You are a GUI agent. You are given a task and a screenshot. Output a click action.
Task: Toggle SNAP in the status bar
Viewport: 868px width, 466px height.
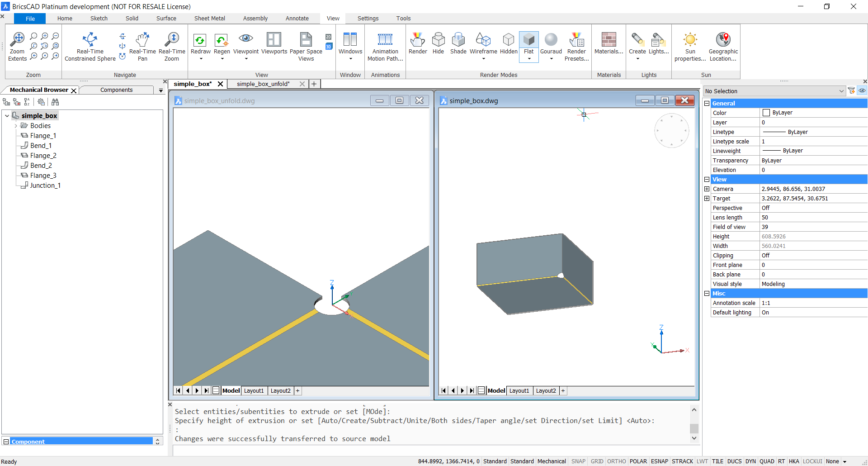[x=578, y=461]
